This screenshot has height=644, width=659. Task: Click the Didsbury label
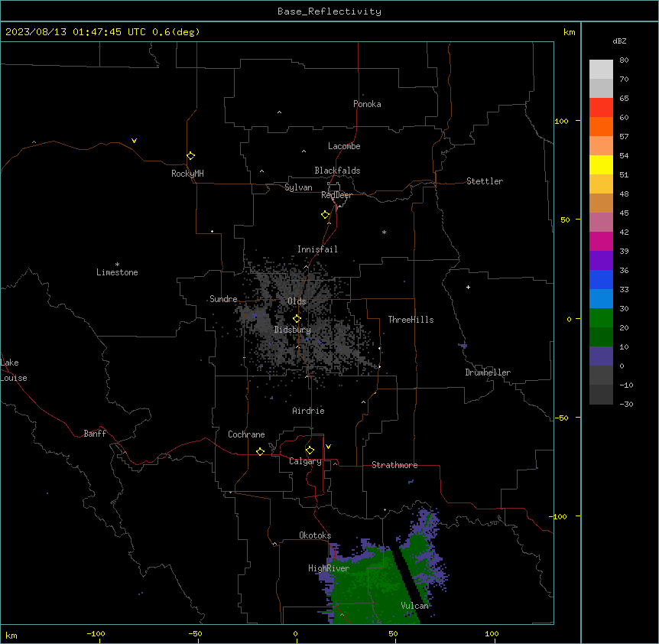293,330
